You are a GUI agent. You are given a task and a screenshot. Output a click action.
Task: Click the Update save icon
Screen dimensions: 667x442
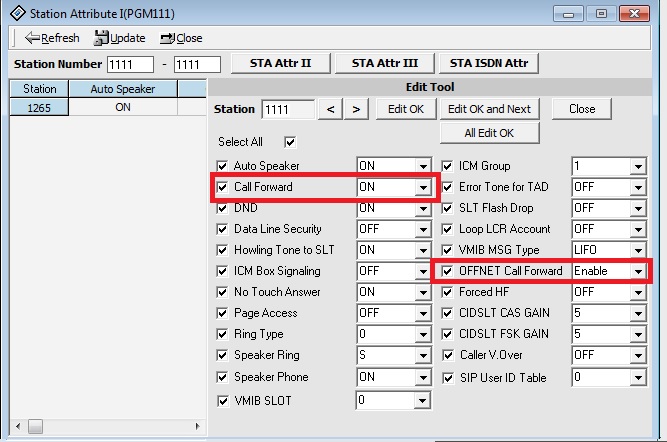(101, 38)
